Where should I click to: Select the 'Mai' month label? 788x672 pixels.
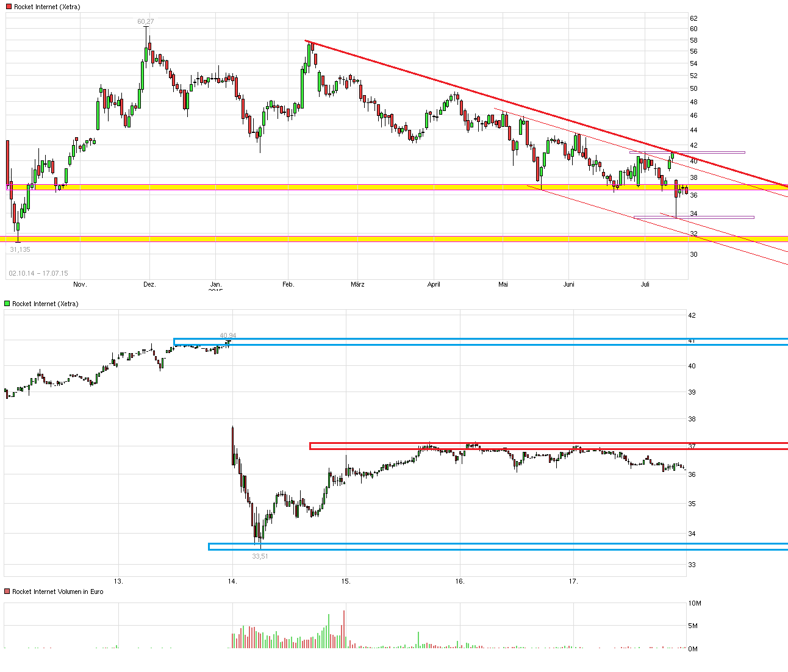point(503,284)
